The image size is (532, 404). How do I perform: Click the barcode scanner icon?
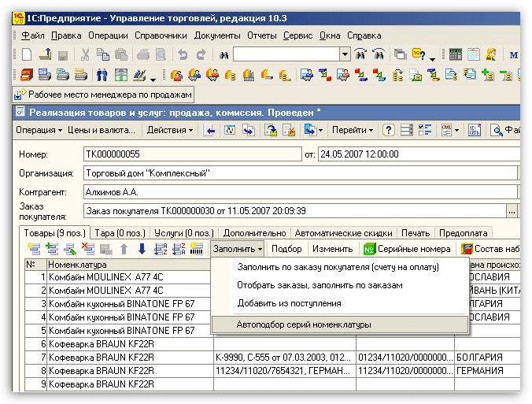(x=197, y=249)
